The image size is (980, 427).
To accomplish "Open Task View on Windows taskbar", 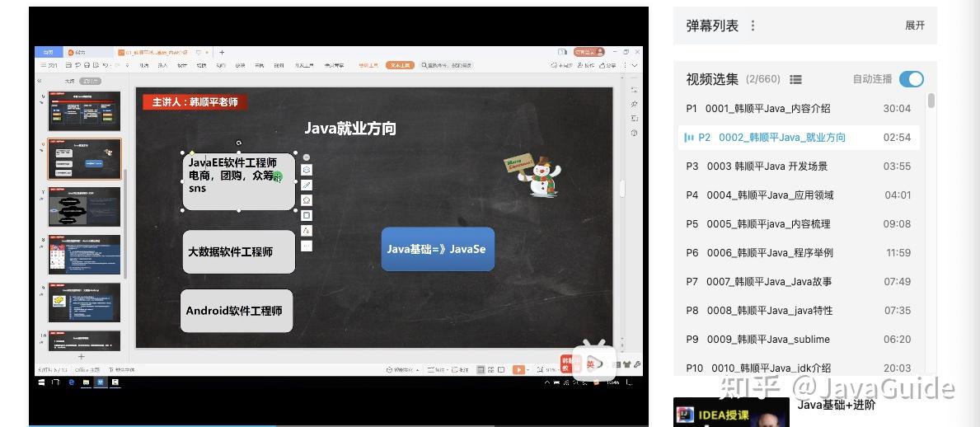I will click(x=57, y=382).
